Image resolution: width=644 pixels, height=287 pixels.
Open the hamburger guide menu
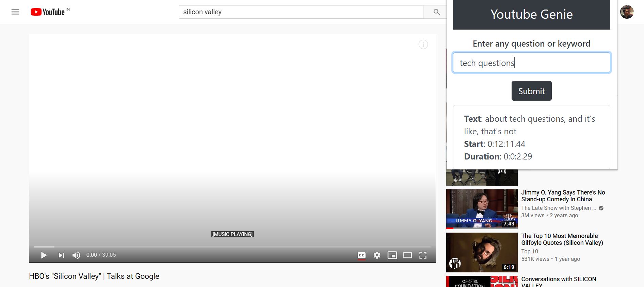click(15, 12)
